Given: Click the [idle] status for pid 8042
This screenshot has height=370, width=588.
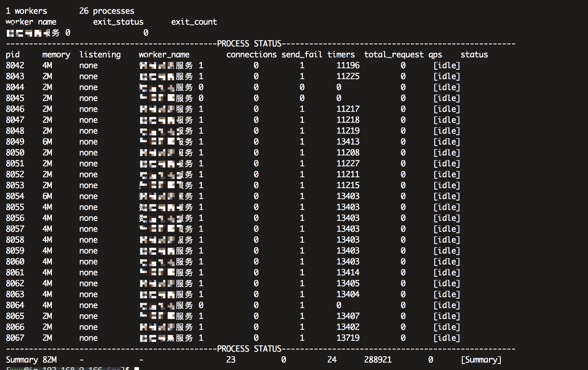Looking at the screenshot, I should [447, 65].
